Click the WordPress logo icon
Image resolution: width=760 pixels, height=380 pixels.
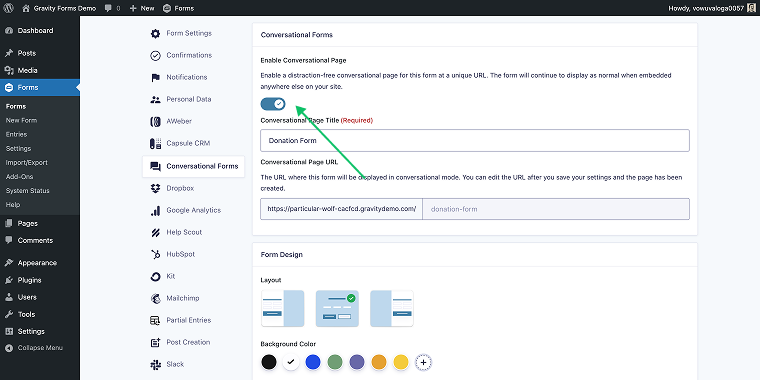pos(8,8)
